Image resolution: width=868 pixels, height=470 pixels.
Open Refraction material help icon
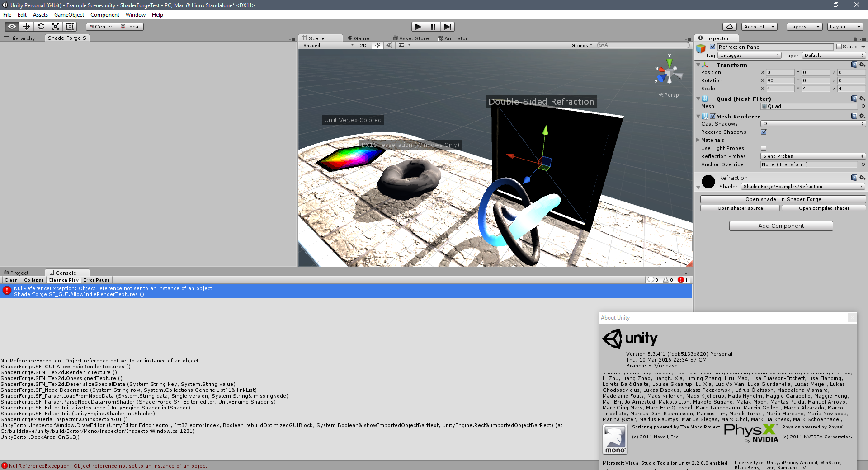[854, 178]
